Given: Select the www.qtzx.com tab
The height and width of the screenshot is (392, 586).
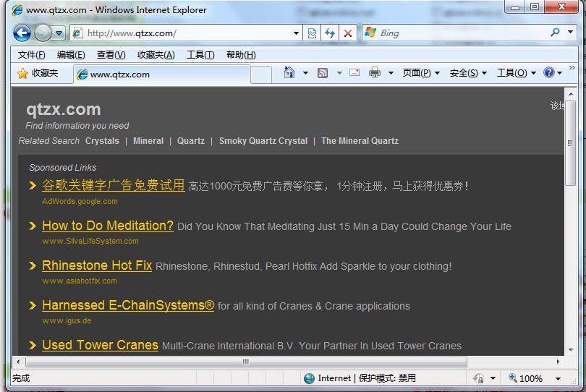Looking at the screenshot, I should [x=163, y=74].
